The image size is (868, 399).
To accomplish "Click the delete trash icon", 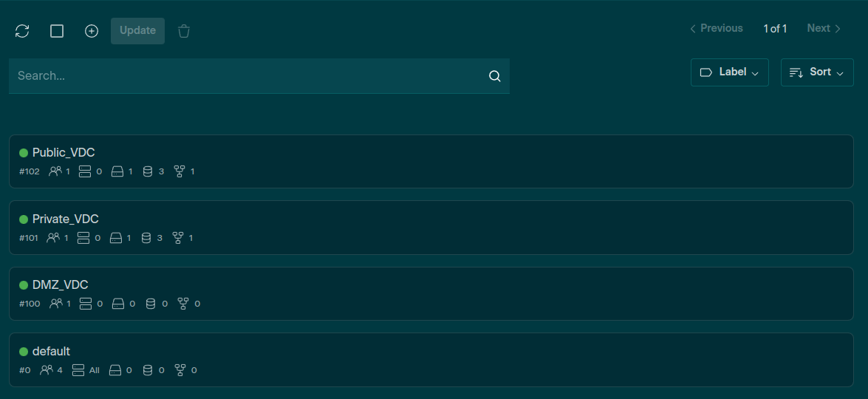I will [x=184, y=31].
